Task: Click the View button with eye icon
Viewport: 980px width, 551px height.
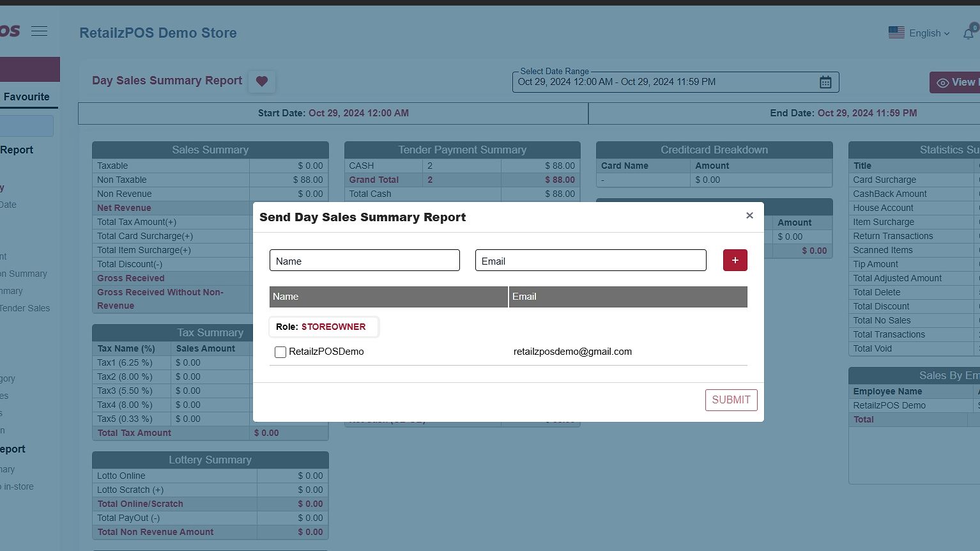Action: pyautogui.click(x=955, y=82)
